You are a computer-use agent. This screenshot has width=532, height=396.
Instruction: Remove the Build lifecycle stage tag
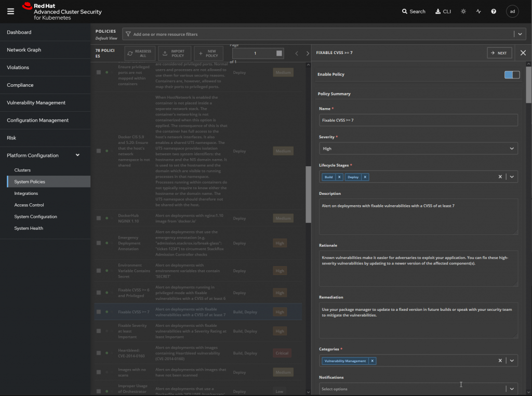(x=339, y=177)
